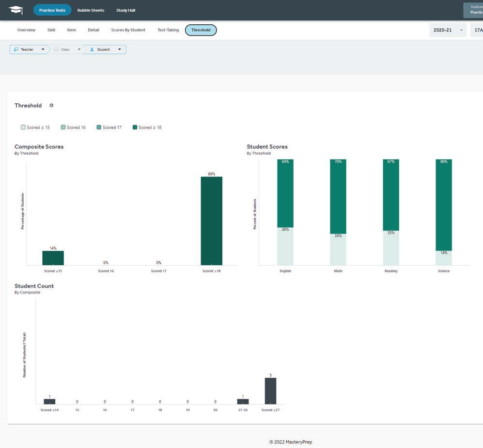Click the © 2022 MasteryPrep footer text

tap(291, 442)
